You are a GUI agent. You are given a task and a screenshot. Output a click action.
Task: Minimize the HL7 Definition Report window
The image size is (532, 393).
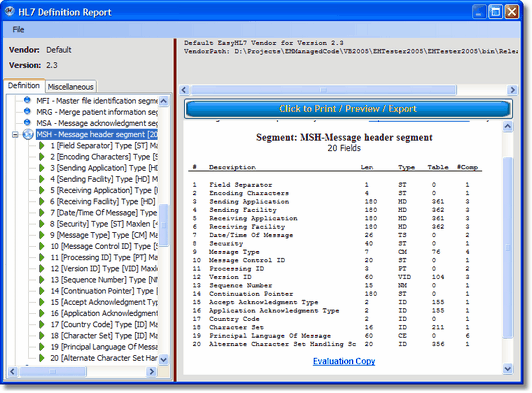pos(479,12)
